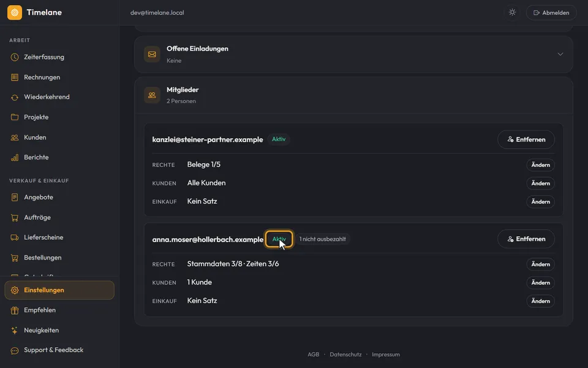Open Support & Feedback in sidebar

pos(59,350)
